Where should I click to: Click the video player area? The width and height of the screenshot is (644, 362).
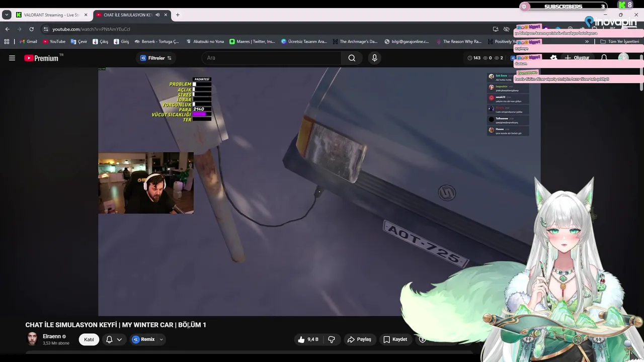tap(319, 192)
